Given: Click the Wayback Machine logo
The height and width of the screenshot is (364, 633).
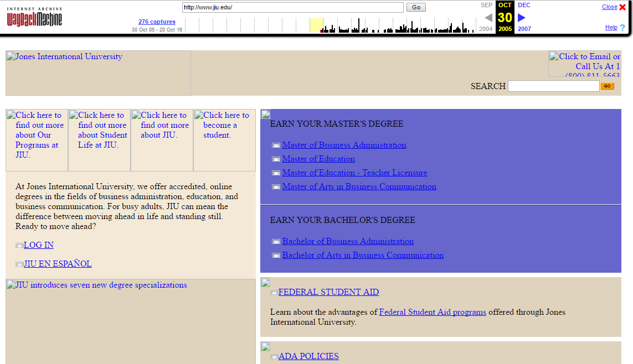Looking at the screenshot, I should coord(34,17).
